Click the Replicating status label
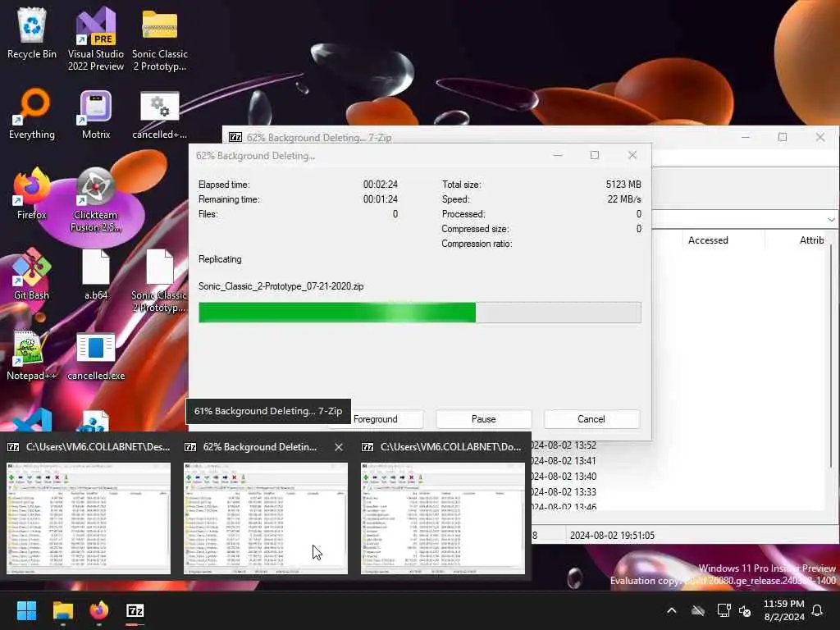The image size is (840, 630). (x=220, y=259)
